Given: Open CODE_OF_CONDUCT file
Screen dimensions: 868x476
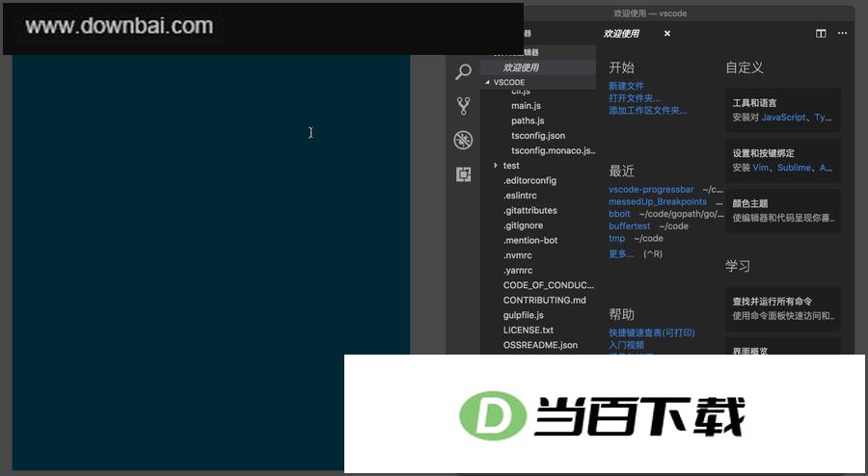Looking at the screenshot, I should pyautogui.click(x=549, y=284).
